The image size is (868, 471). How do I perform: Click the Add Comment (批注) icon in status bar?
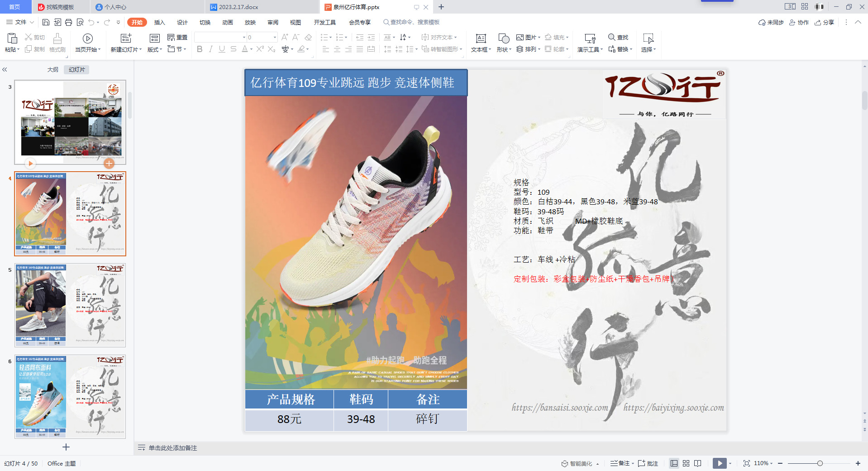[x=648, y=463]
